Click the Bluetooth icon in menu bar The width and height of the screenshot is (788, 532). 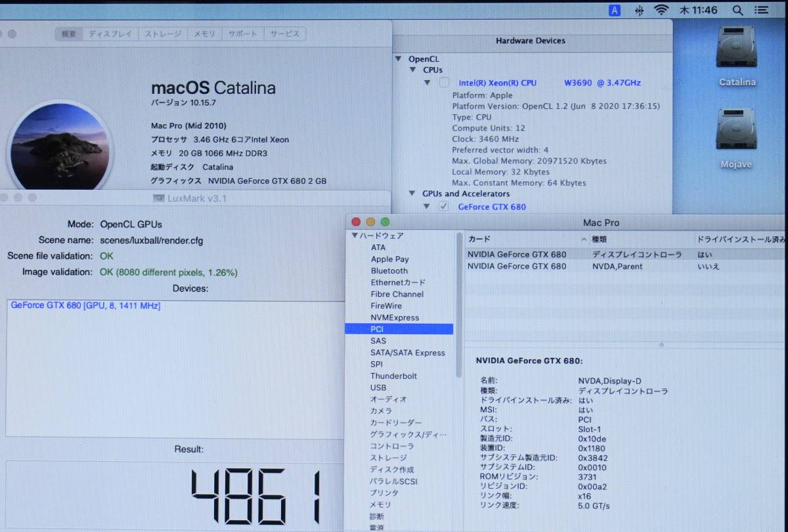(x=639, y=10)
